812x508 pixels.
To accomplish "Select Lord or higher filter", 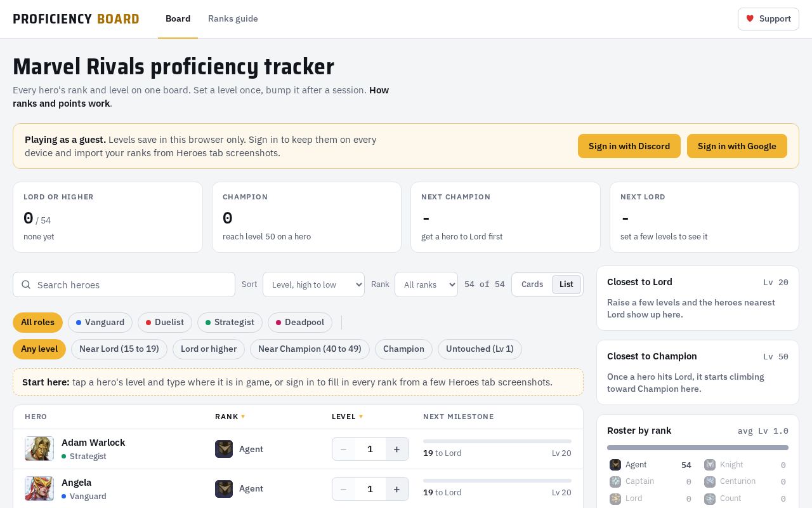I will pyautogui.click(x=209, y=349).
